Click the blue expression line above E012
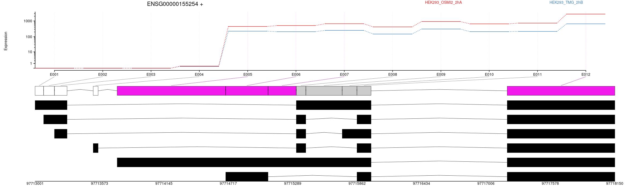This screenshot has height=188, width=644. [x=586, y=24]
